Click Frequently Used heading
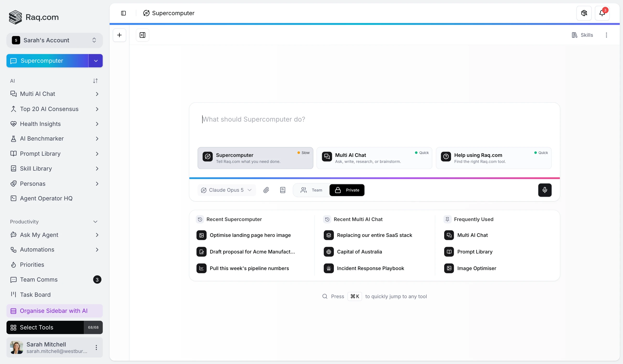The image size is (623, 364). tap(473, 219)
